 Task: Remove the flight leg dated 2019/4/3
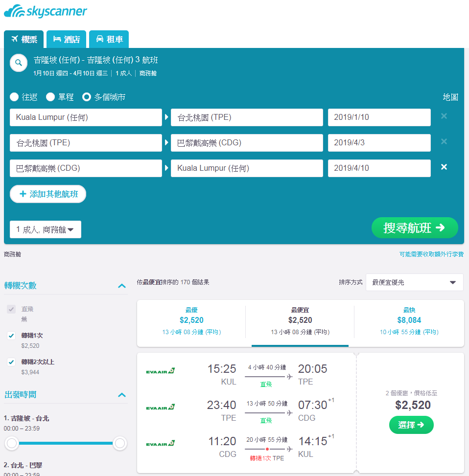444,141
